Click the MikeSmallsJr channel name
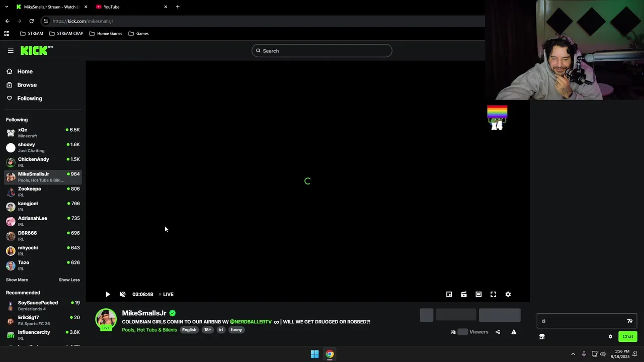The width and height of the screenshot is (644, 362). [x=144, y=313]
